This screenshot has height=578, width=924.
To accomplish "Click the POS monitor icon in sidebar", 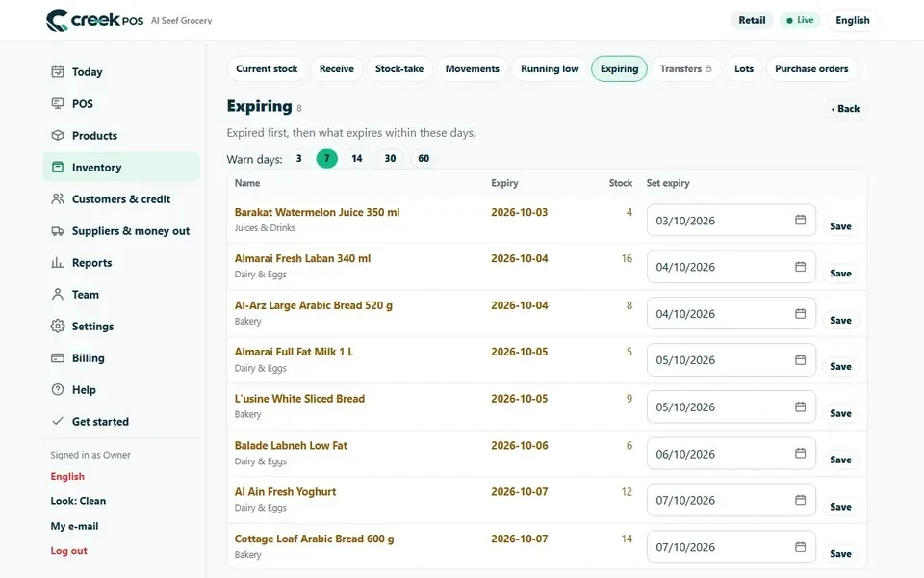I will pos(58,103).
